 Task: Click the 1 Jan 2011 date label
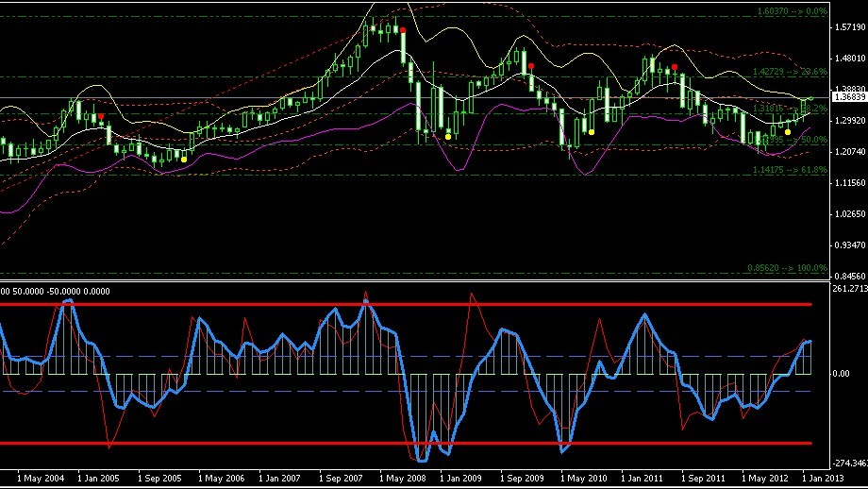[x=642, y=479]
